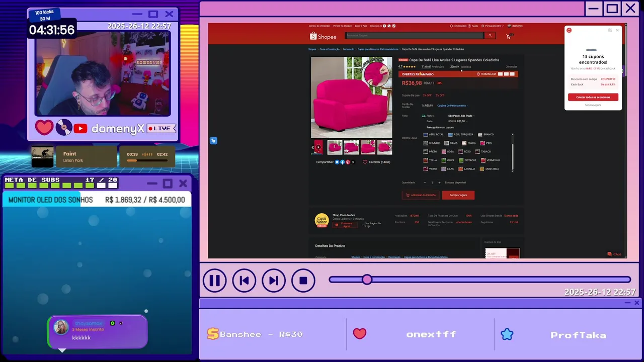Viewport: 644px width, 362px height.
Task: Select the PINK color option
Action: tap(486, 143)
